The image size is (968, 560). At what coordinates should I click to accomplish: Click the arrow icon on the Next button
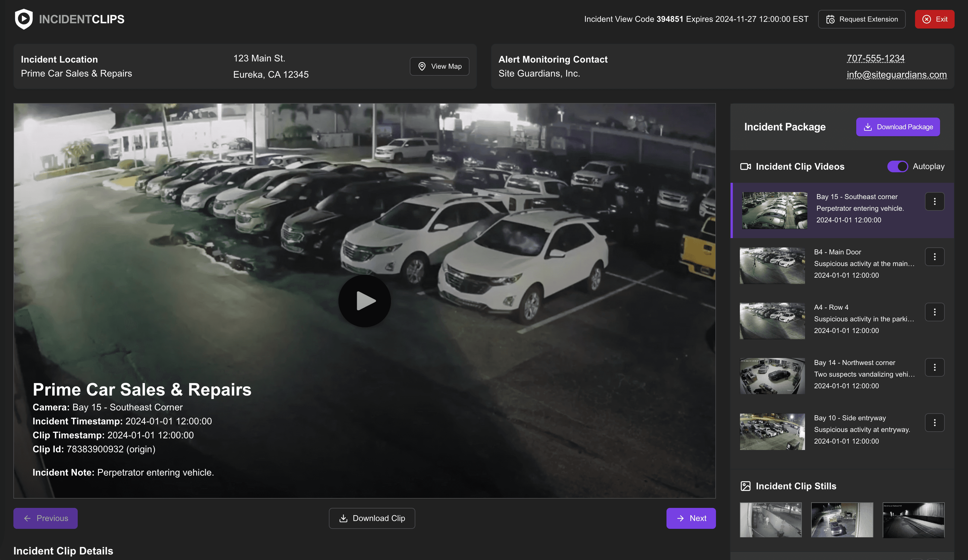[x=680, y=518]
